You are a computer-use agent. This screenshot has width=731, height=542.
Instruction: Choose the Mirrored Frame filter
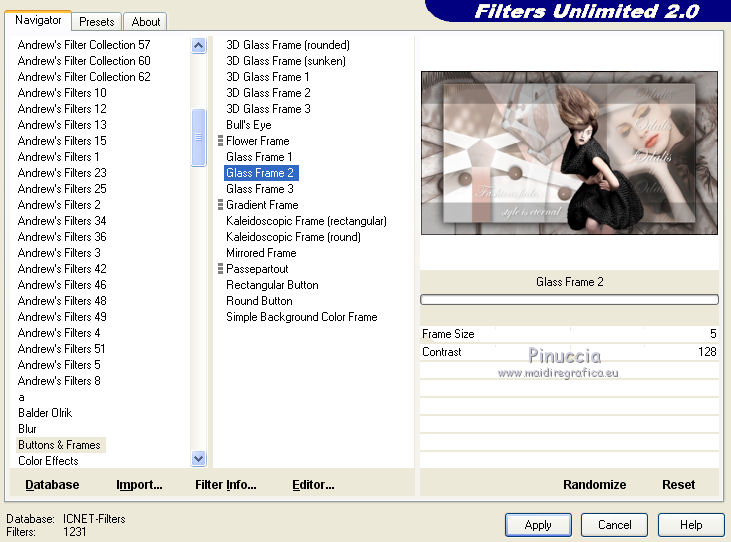point(261,253)
